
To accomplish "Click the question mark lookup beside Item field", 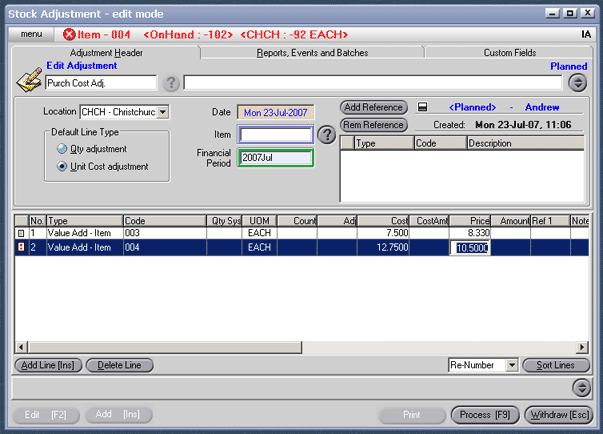I will (x=327, y=135).
